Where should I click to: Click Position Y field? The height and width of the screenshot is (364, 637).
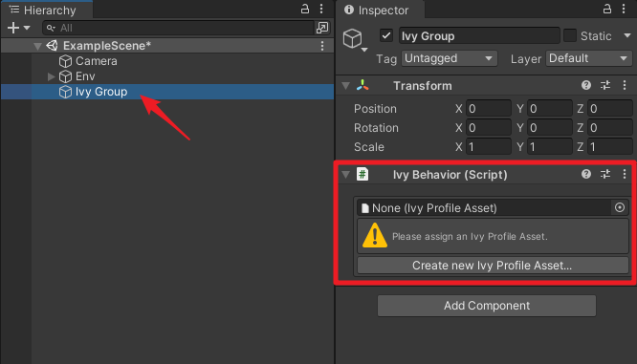click(550, 108)
